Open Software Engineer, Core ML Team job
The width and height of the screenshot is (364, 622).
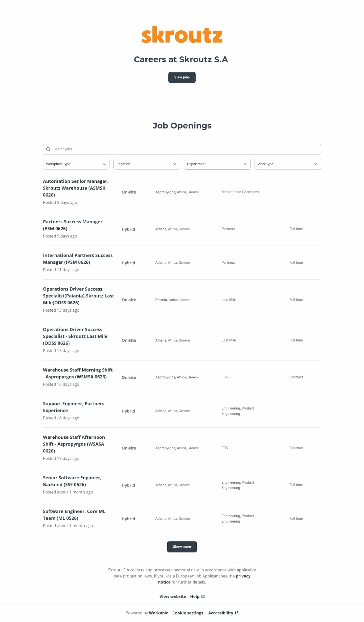point(74,515)
